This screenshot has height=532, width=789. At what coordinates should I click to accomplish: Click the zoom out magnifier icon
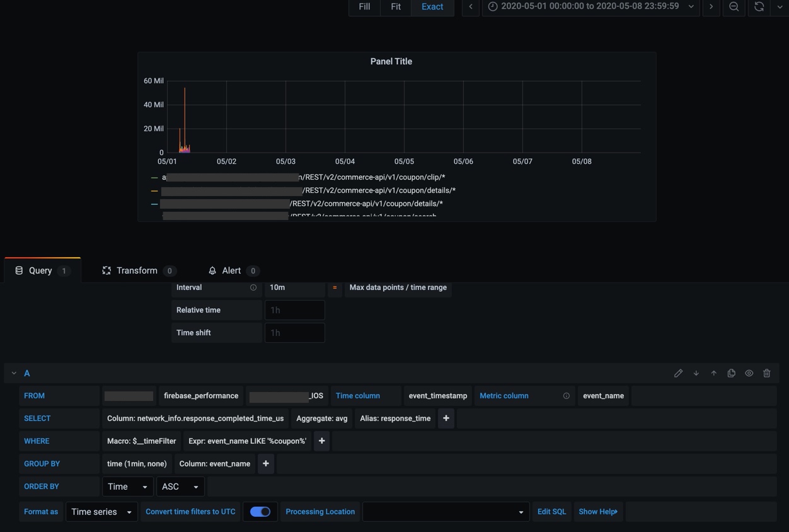(x=734, y=7)
